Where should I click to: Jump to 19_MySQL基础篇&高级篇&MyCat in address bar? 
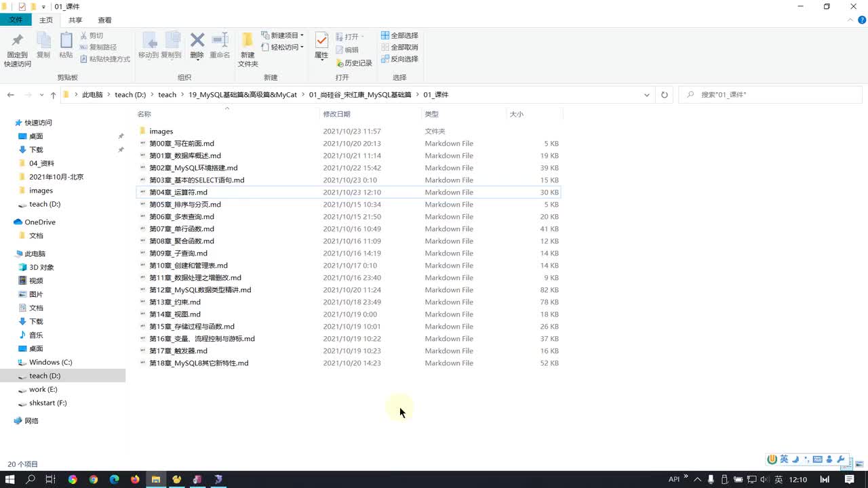coord(243,95)
